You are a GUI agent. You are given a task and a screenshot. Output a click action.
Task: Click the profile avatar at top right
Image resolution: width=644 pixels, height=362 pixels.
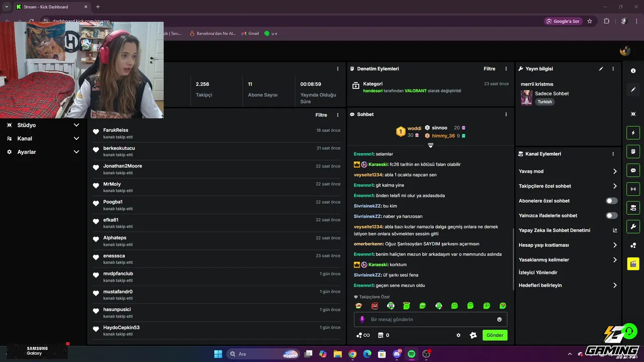click(x=625, y=51)
